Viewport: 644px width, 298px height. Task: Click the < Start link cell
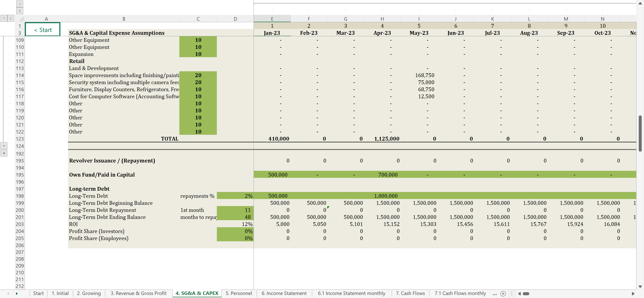pos(43,30)
